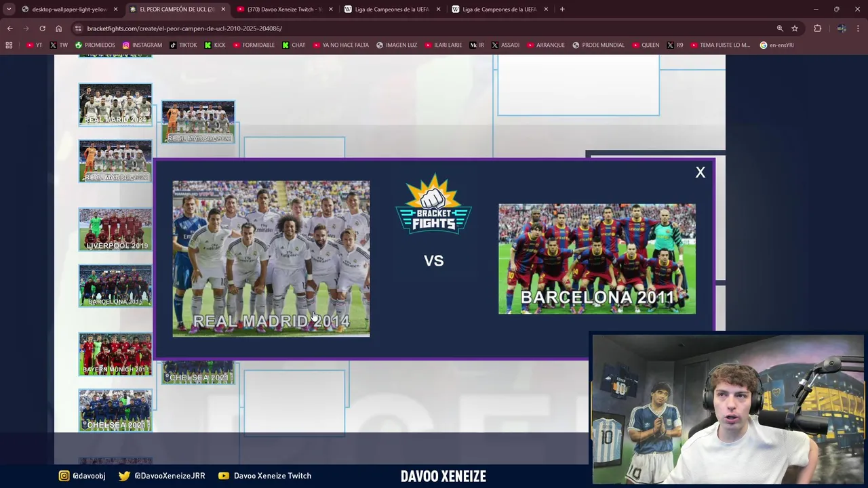Viewport: 868px width, 488px height.
Task: Open a new browser tab
Action: (x=562, y=9)
